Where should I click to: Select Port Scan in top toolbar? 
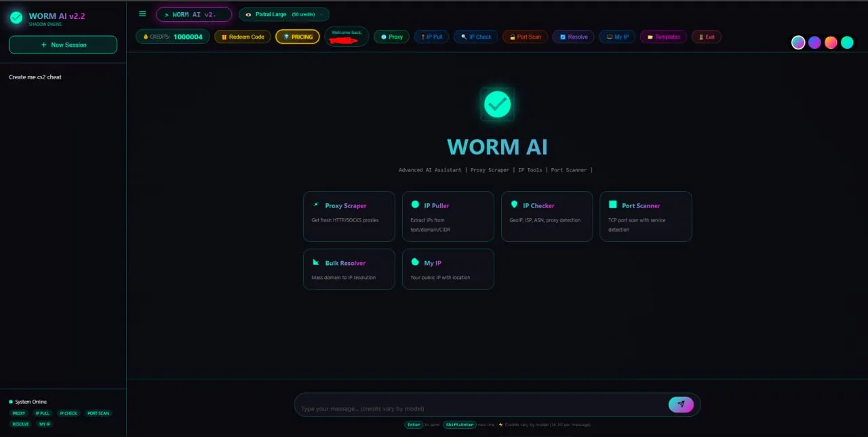(x=525, y=37)
